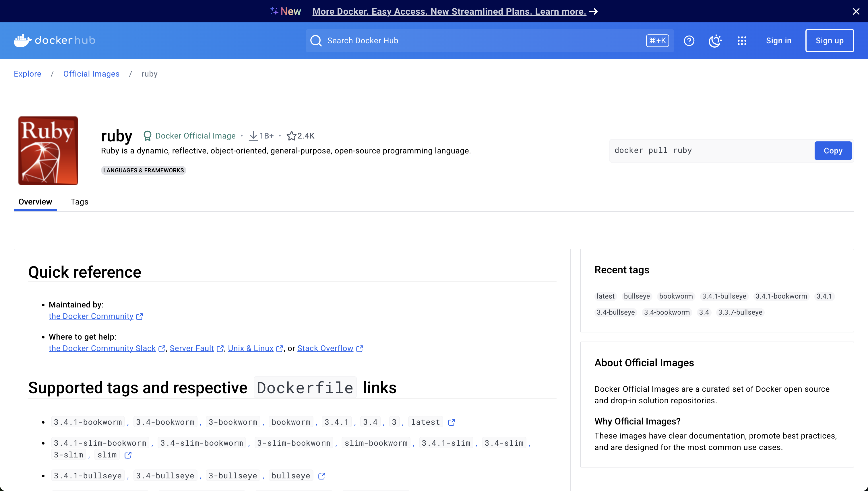Click the LANGUAGES & FRAMEWORKS category chip
The height and width of the screenshot is (491, 868).
pos(144,170)
